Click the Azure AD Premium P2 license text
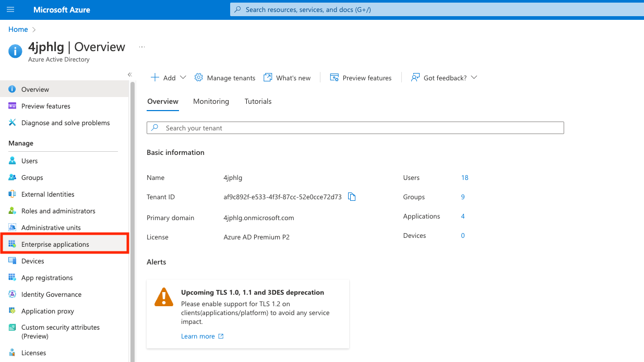The height and width of the screenshot is (362, 644). (x=257, y=237)
